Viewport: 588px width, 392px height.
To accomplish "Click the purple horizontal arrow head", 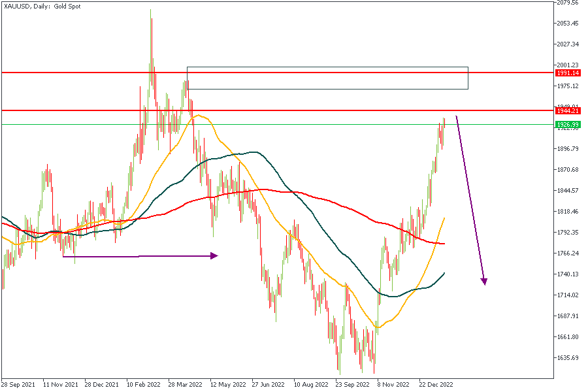I will tap(214, 256).
